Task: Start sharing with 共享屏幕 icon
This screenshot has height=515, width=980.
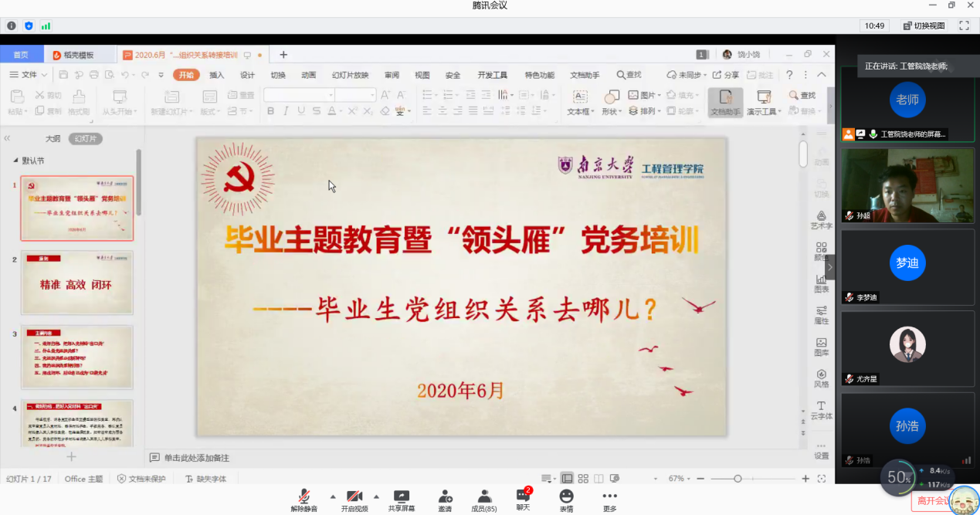Action: click(401, 496)
